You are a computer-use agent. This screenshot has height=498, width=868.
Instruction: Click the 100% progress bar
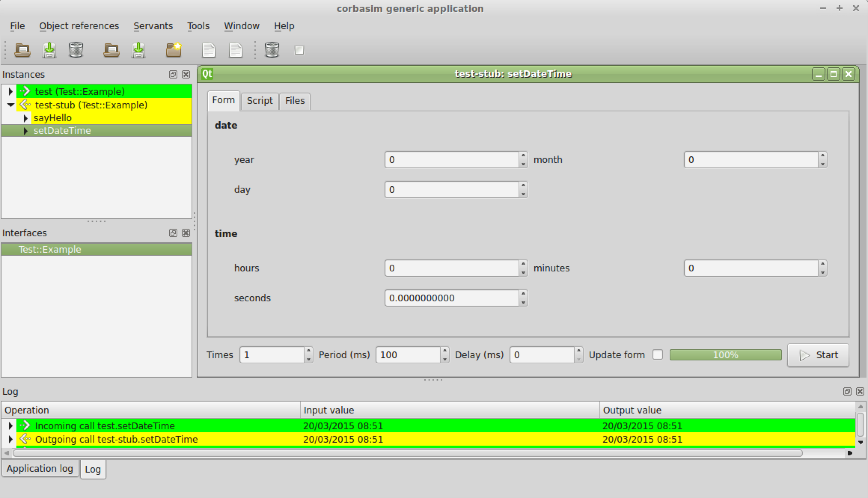pyautogui.click(x=725, y=355)
